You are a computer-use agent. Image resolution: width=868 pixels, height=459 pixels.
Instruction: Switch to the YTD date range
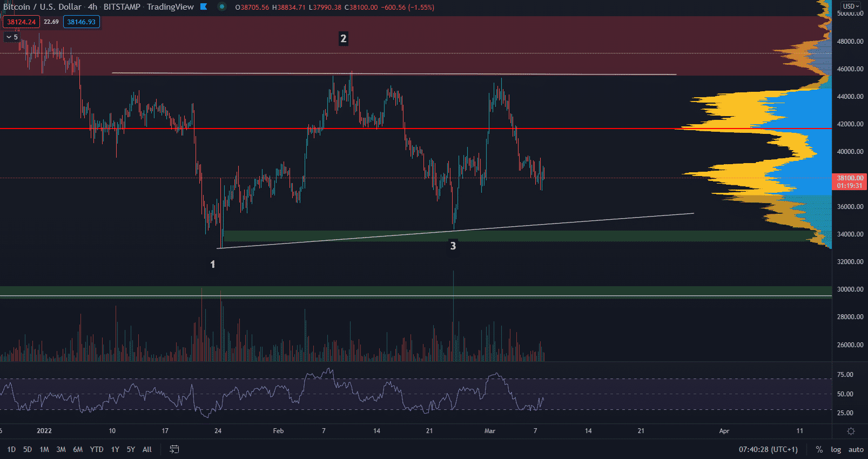(x=97, y=449)
